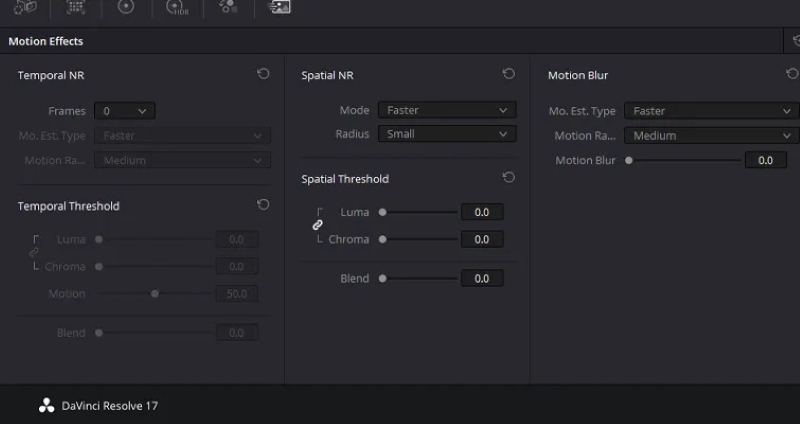This screenshot has width=800, height=424.
Task: Reset the Temporal Threshold section
Action: pyautogui.click(x=263, y=205)
